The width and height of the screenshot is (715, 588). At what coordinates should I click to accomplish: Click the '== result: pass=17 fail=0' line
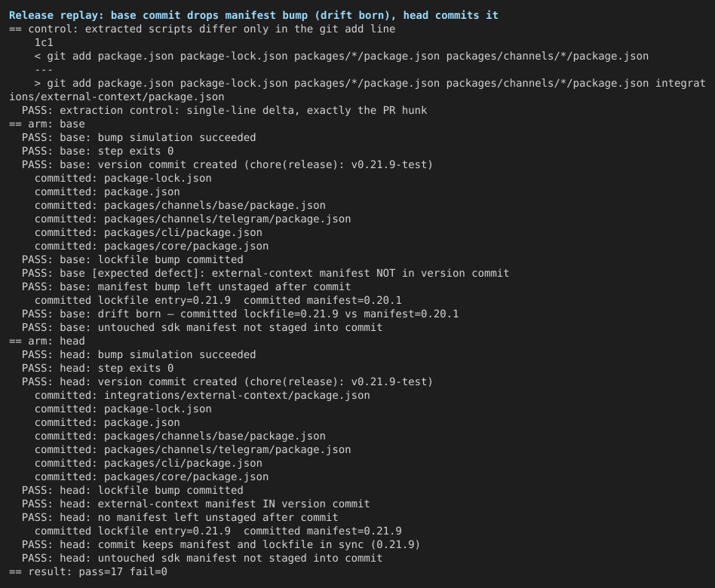[88, 571]
